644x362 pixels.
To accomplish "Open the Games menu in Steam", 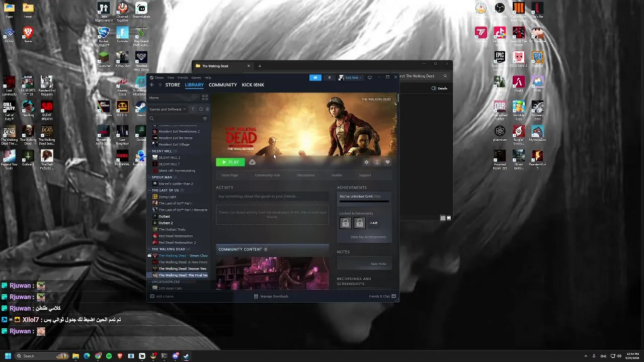I will 196,77.
